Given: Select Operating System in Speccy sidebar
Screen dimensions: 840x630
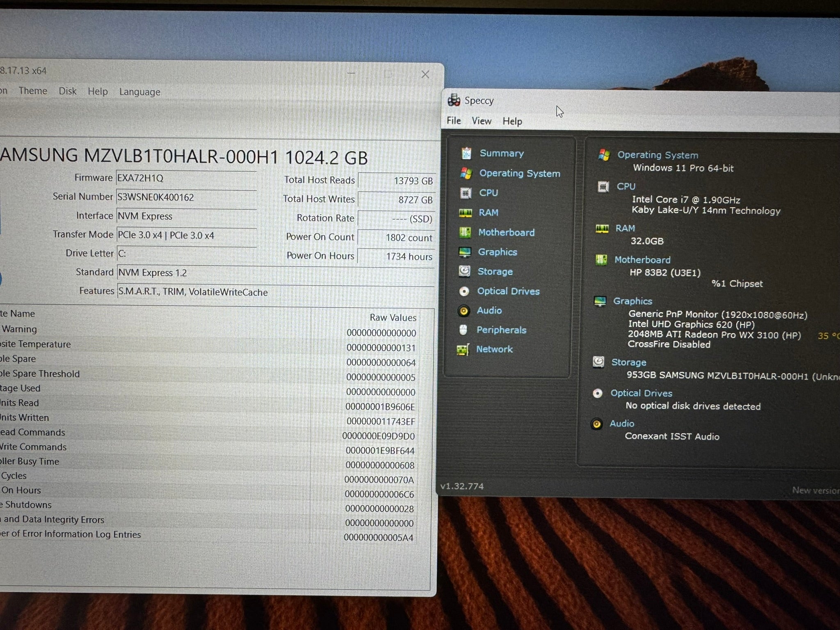Looking at the screenshot, I should tap(520, 173).
